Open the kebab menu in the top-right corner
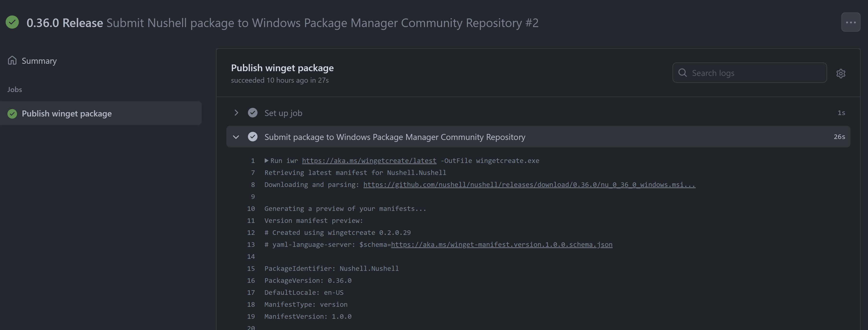This screenshot has height=330, width=868. click(x=850, y=22)
